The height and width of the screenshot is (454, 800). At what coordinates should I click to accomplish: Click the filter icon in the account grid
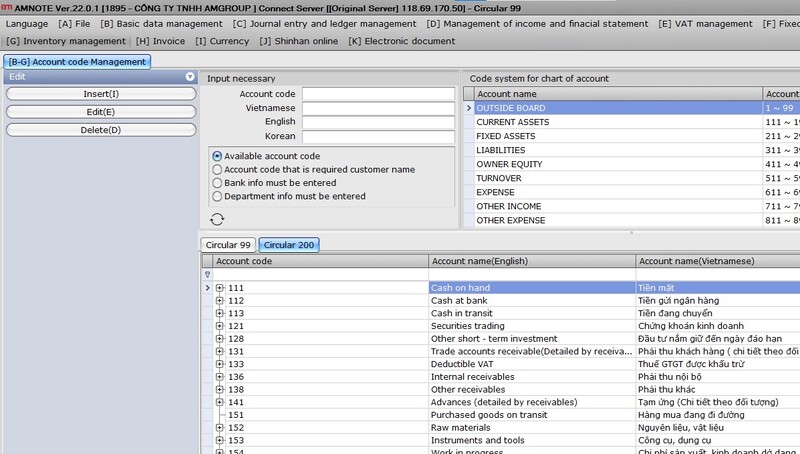pos(208,274)
